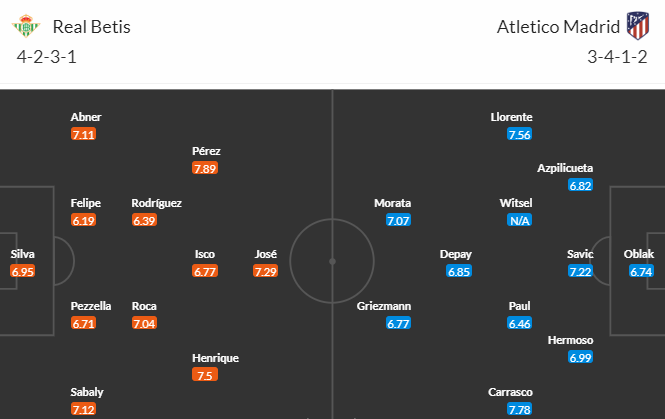Viewport: 665px width, 419px height.
Task: Open the Atletico Madrid team name link
Action: 558,27
